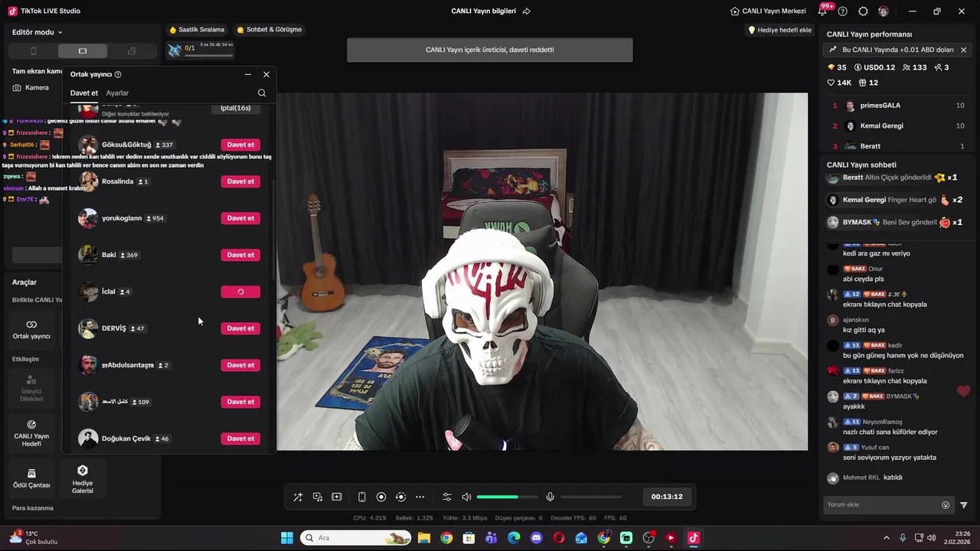Image resolution: width=980 pixels, height=551 pixels.
Task: Open the Windows Start menu
Action: 287,538
